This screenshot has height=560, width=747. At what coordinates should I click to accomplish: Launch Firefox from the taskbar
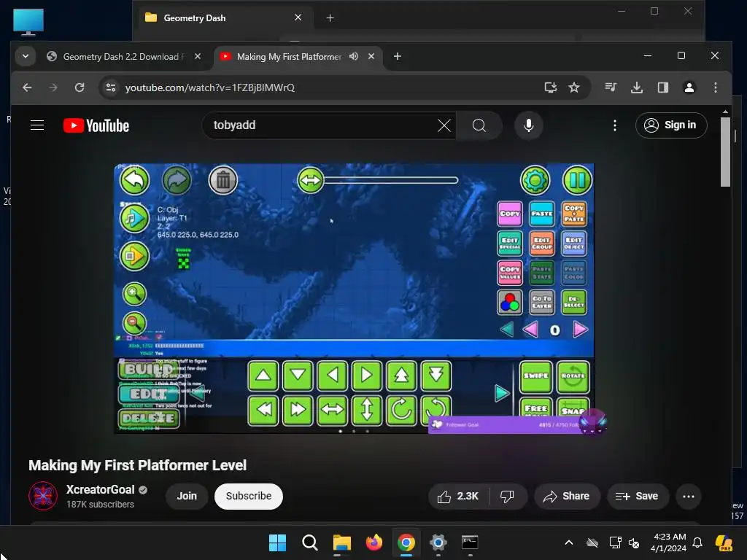pyautogui.click(x=374, y=542)
